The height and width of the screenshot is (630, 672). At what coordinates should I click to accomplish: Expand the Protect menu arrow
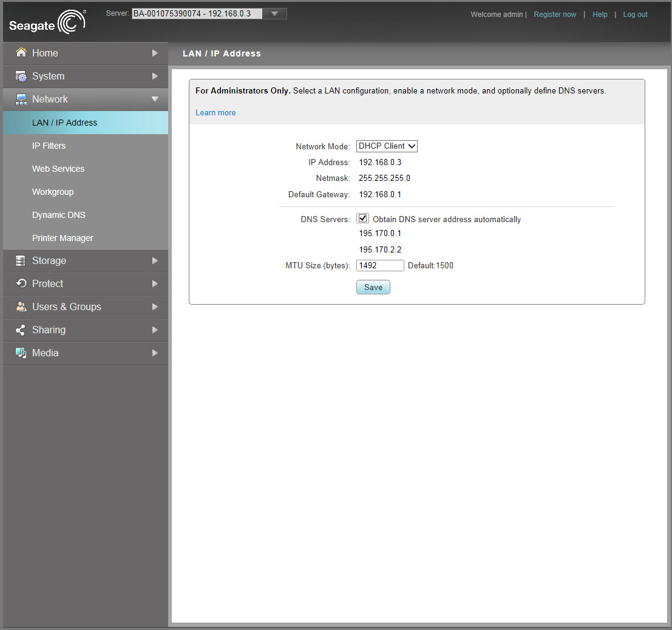[155, 283]
